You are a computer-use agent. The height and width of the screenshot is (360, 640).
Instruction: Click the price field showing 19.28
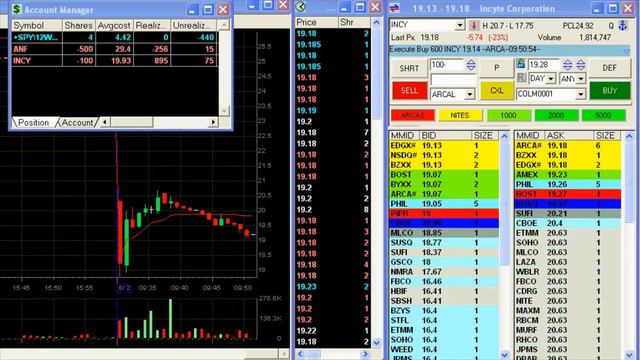coord(544,64)
